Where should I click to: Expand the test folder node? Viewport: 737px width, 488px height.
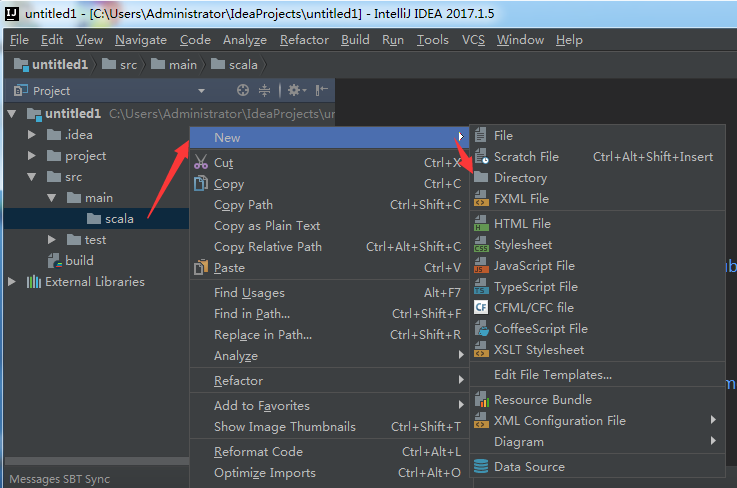click(x=52, y=240)
